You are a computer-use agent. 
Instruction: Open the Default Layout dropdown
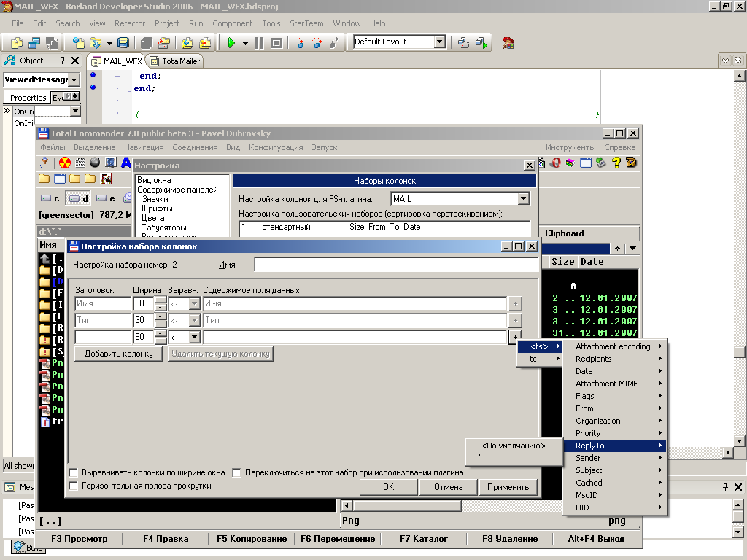click(440, 42)
